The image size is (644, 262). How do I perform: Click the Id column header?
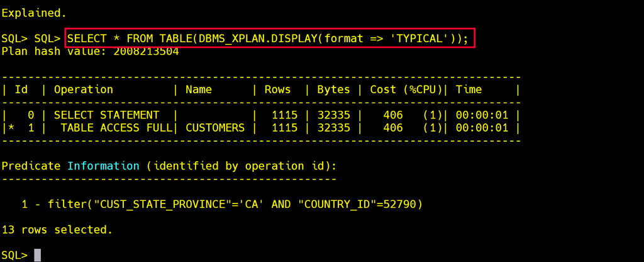click(x=21, y=89)
